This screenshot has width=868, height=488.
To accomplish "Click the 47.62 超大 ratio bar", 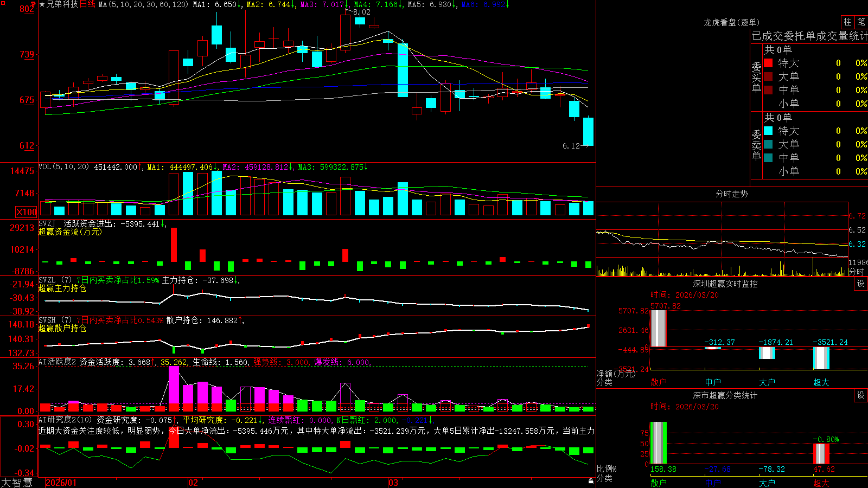I will (x=821, y=454).
